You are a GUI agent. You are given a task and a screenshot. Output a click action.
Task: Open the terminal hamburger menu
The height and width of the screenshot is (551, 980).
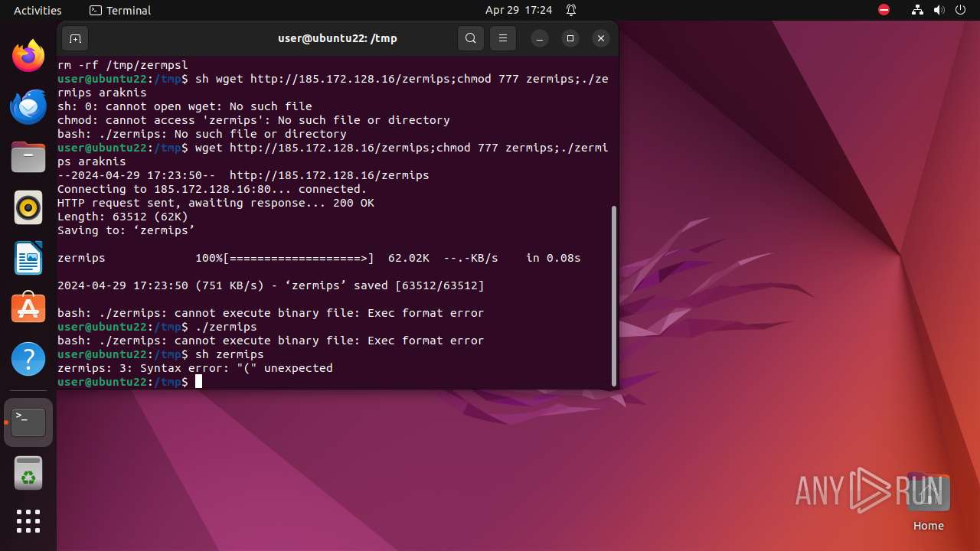(x=503, y=38)
